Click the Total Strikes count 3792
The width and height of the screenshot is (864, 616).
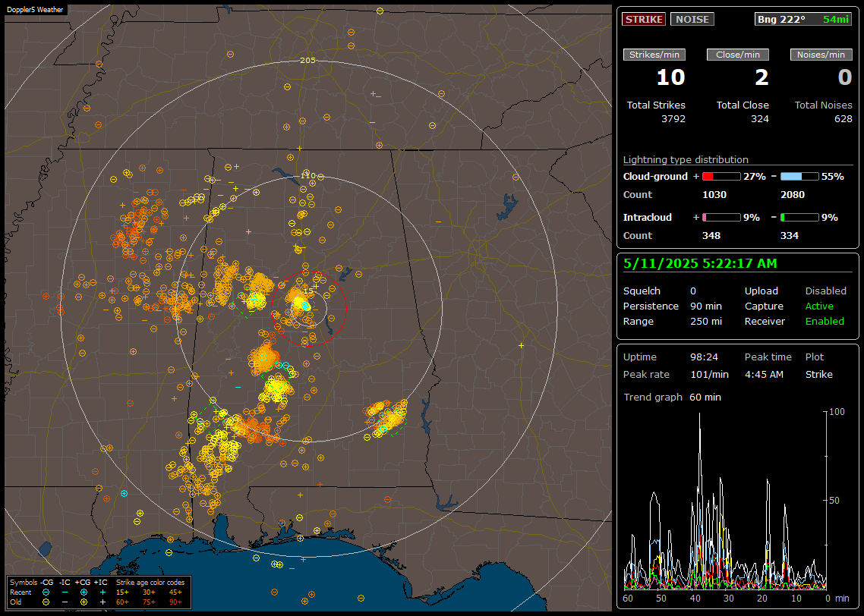click(x=673, y=119)
